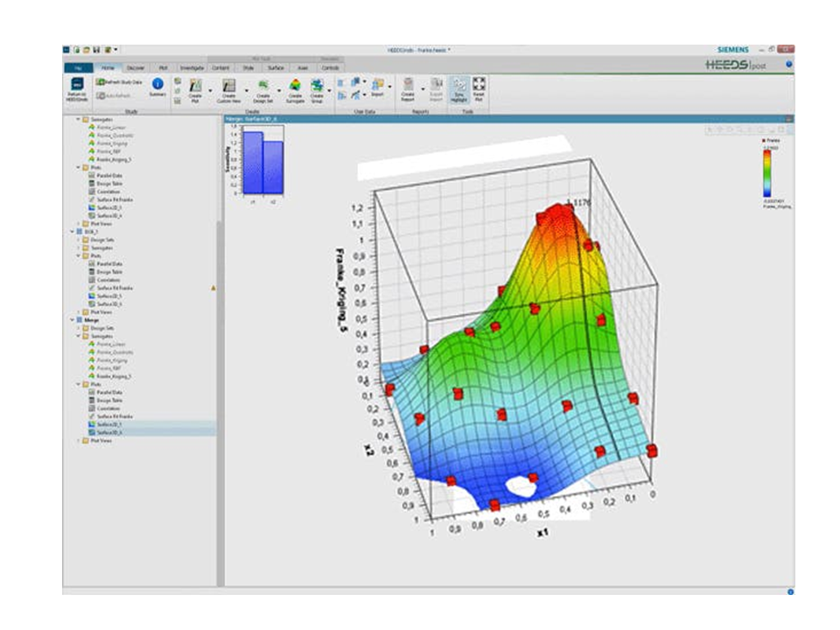840x630 pixels.
Task: Switch to the Controls tab
Action: (x=330, y=68)
